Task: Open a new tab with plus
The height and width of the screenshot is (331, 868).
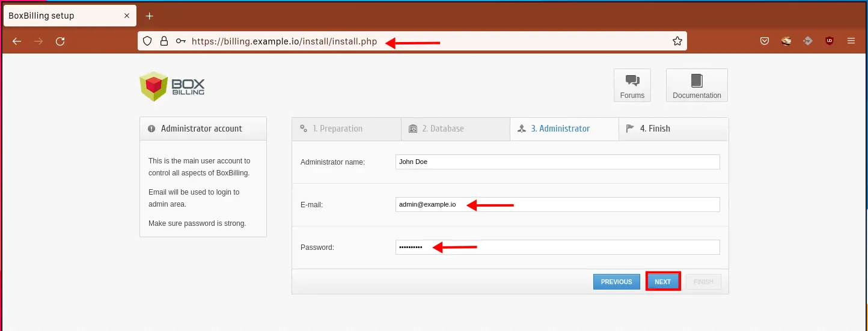Action: tap(150, 16)
